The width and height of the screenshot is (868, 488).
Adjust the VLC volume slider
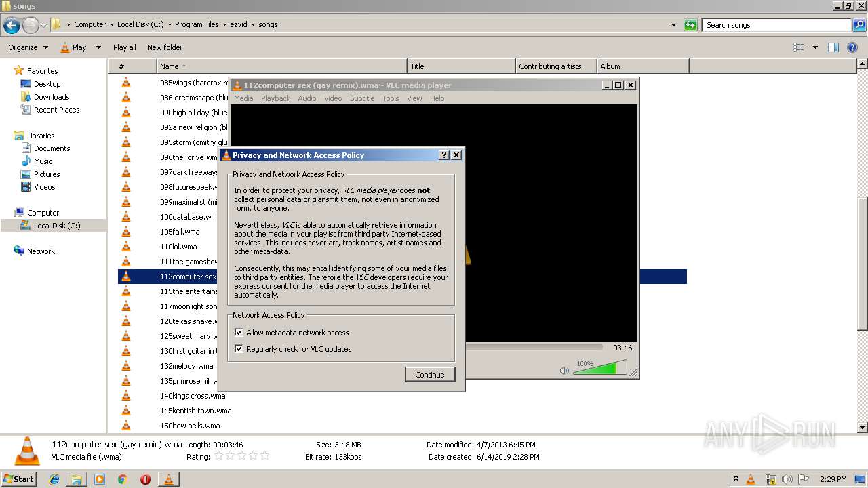pyautogui.click(x=600, y=369)
